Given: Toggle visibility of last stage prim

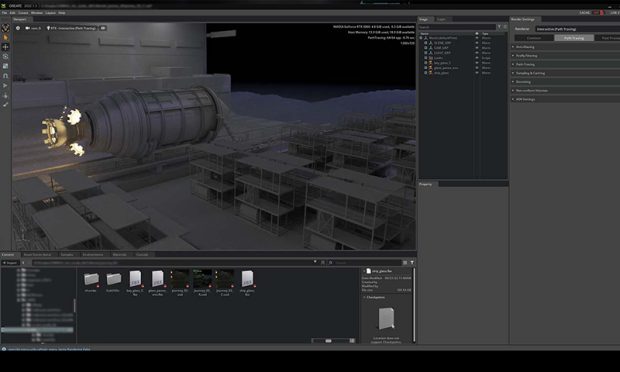Looking at the screenshot, I should tap(477, 73).
